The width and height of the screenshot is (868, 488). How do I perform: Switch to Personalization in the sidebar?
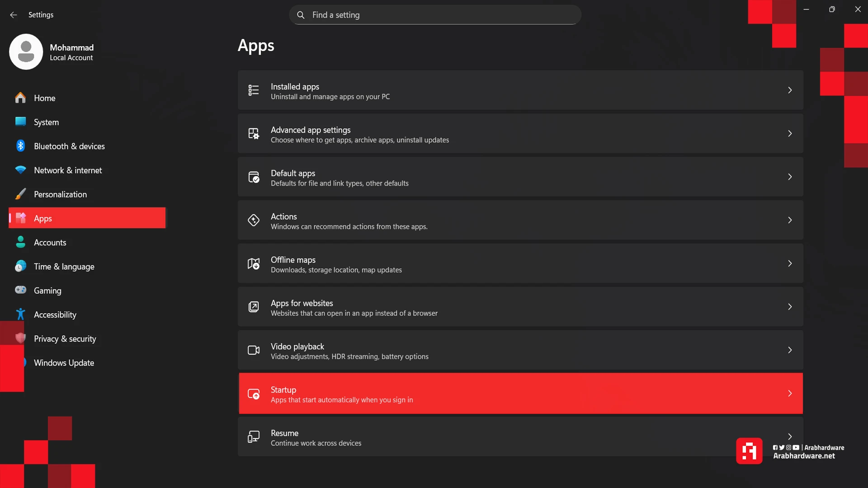click(x=60, y=194)
